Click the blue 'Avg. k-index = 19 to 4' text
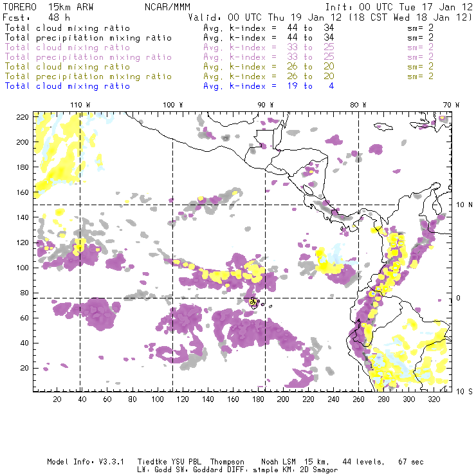 pos(269,86)
